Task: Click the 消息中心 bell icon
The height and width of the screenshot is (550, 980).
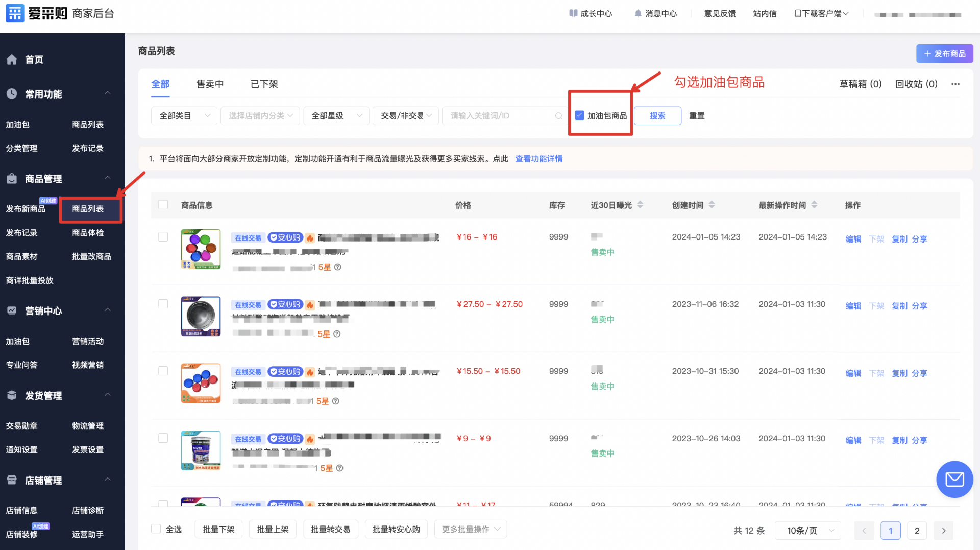Action: 638,14
